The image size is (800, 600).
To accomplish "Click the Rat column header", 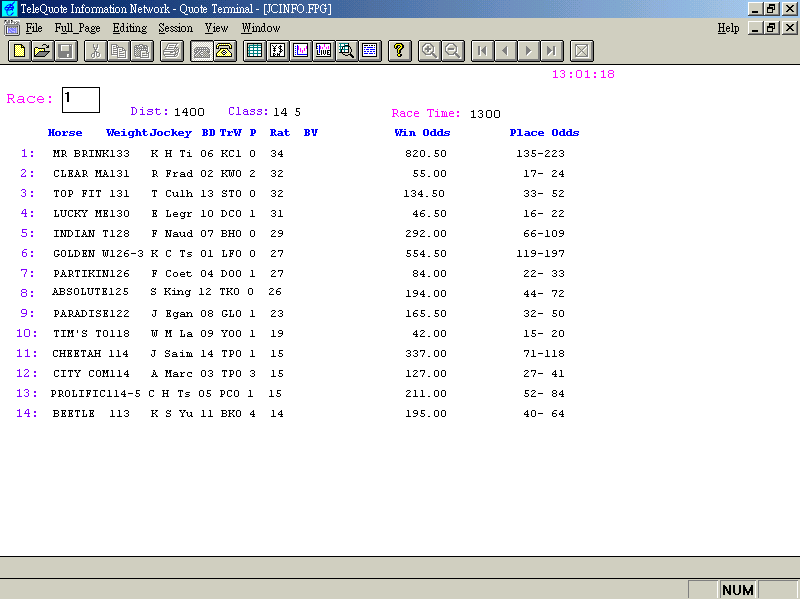I will pos(280,133).
